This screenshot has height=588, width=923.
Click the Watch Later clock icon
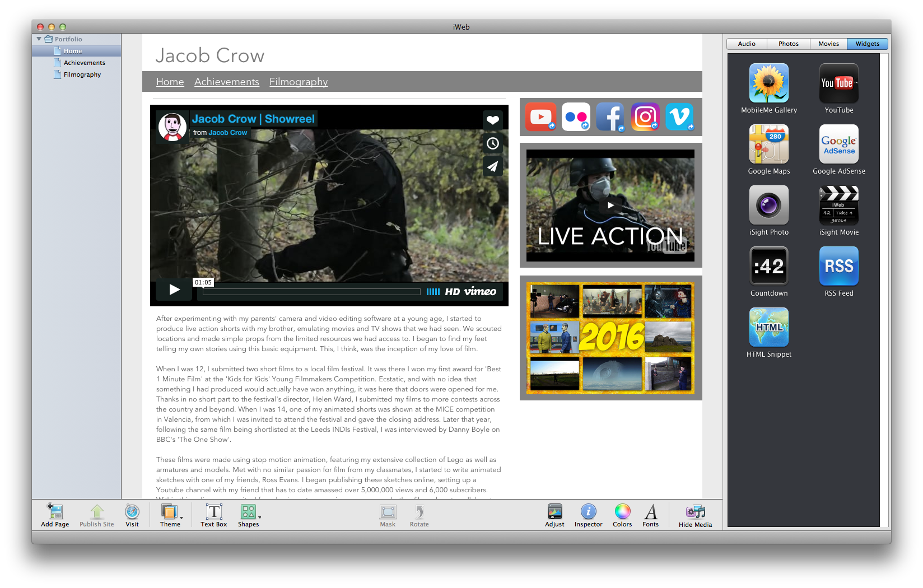(493, 143)
